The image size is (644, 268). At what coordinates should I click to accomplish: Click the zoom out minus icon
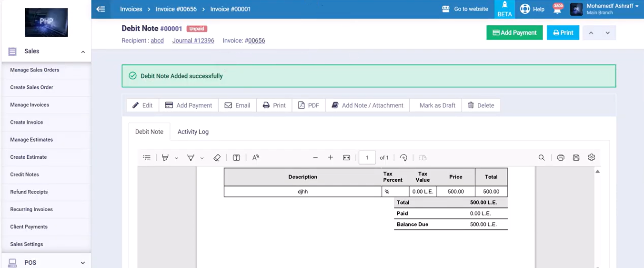coord(315,158)
